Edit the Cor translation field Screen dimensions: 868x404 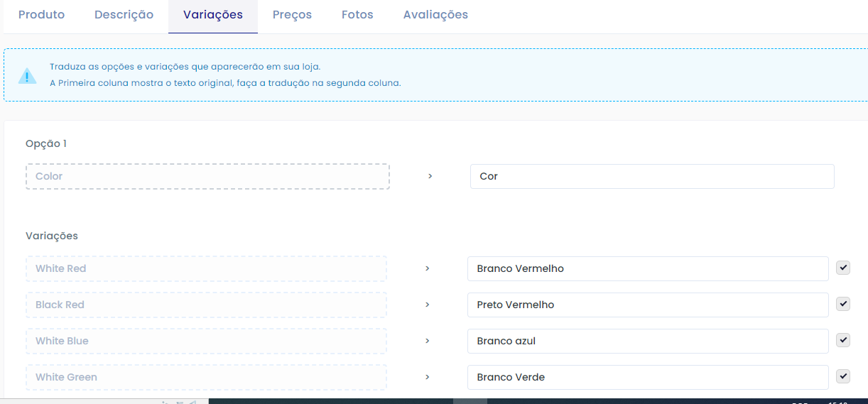652,176
